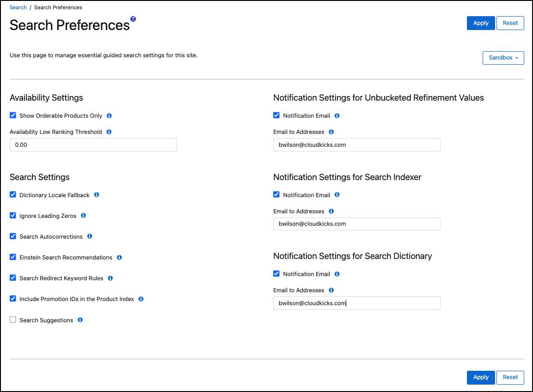Toggle Notification Email checkbox for Search Indexer
The height and width of the screenshot is (392, 533).
(276, 194)
